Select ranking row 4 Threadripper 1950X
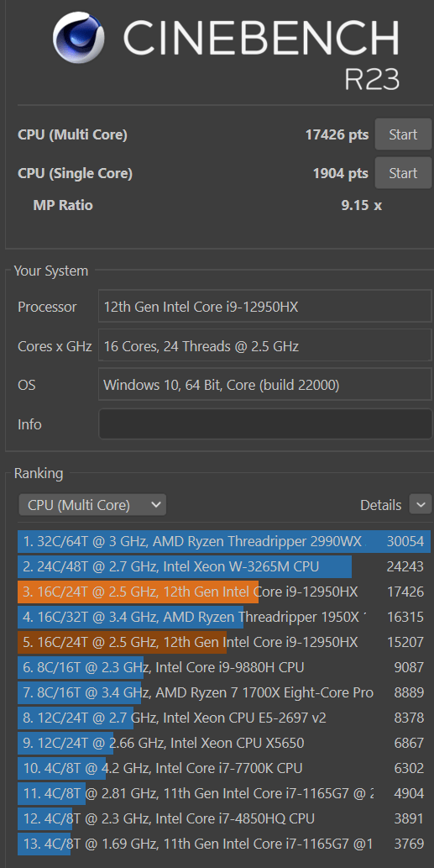 224,618
